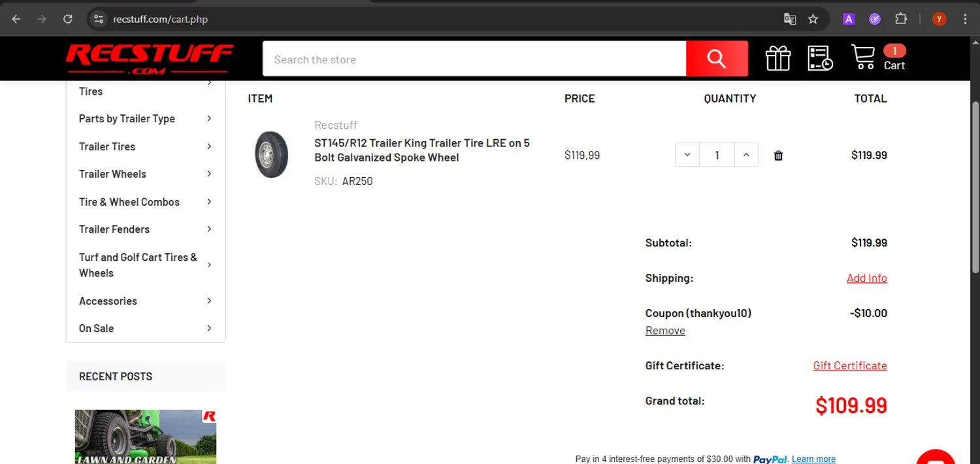Open Tire & Wheel Combos category
Image resolution: width=980 pixels, height=464 pixels.
(129, 202)
